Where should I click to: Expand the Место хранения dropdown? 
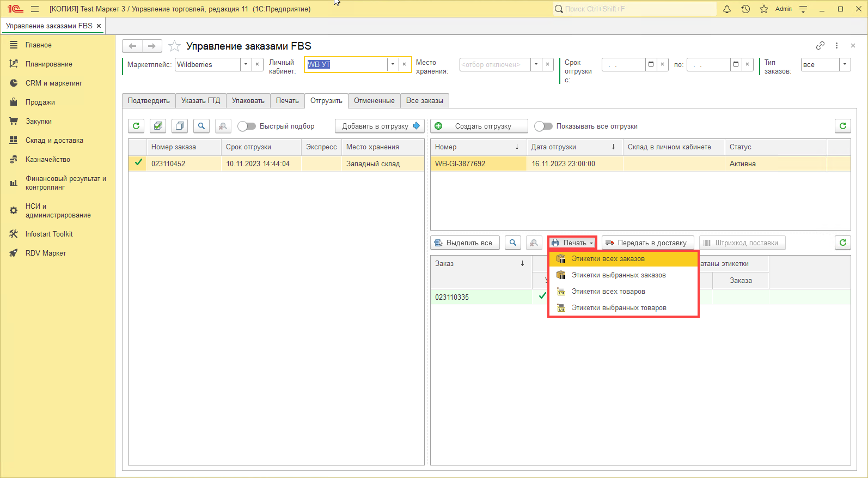click(536, 64)
